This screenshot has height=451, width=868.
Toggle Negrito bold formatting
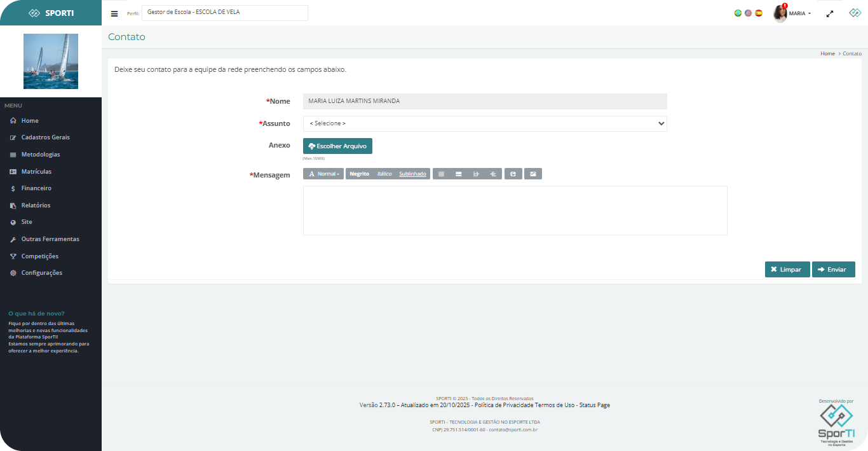(359, 174)
